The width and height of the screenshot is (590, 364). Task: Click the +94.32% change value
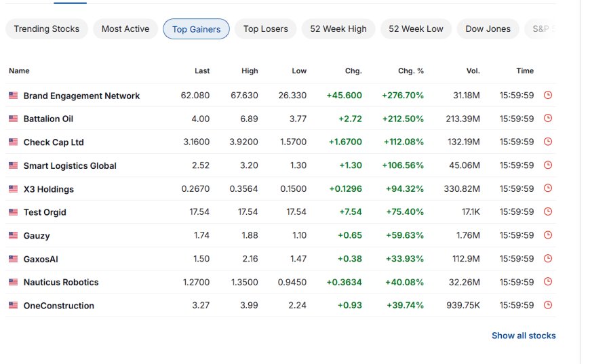point(404,188)
